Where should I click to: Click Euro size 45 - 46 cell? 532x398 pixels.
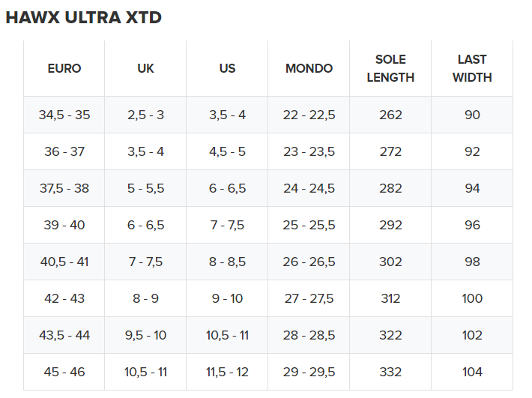pyautogui.click(x=64, y=372)
